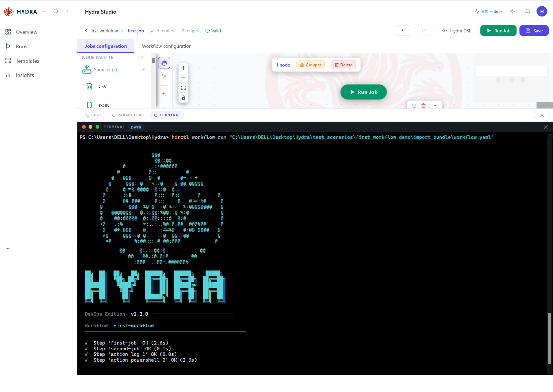This screenshot has height=392, width=553.
Task: Click the green Run Job canvas button
Action: coord(364,92)
